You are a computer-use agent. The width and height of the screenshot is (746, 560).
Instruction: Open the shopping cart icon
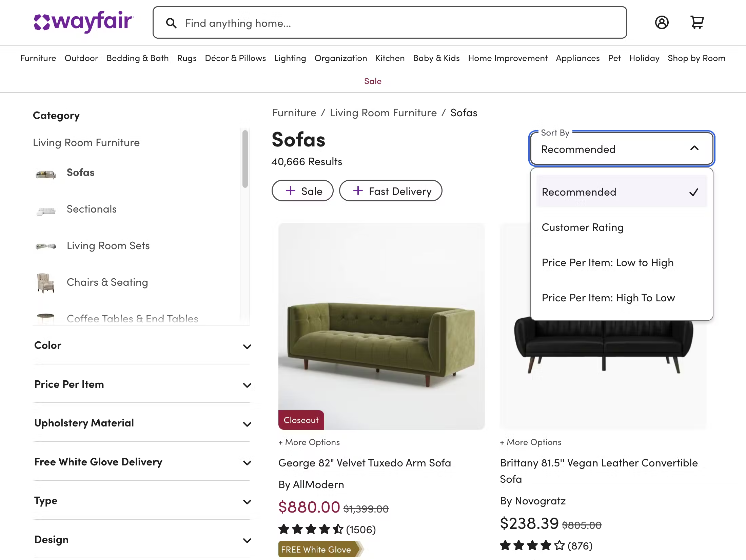697,23
